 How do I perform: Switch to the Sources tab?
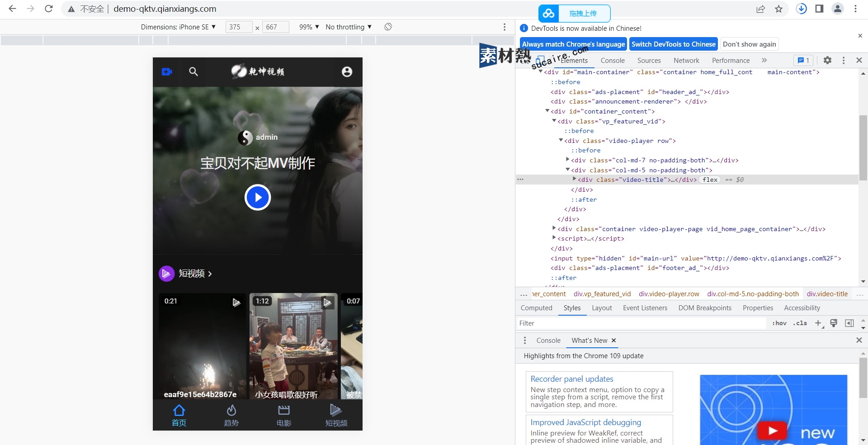(649, 60)
